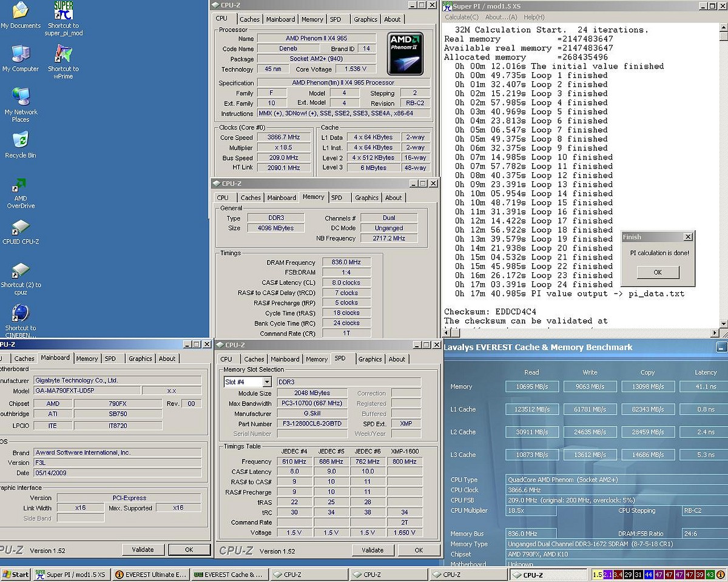Image resolution: width=728 pixels, height=582 pixels.
Task: Open Memory tab in the Gigabyte Mainboard CPU-Z window
Action: click(87, 359)
